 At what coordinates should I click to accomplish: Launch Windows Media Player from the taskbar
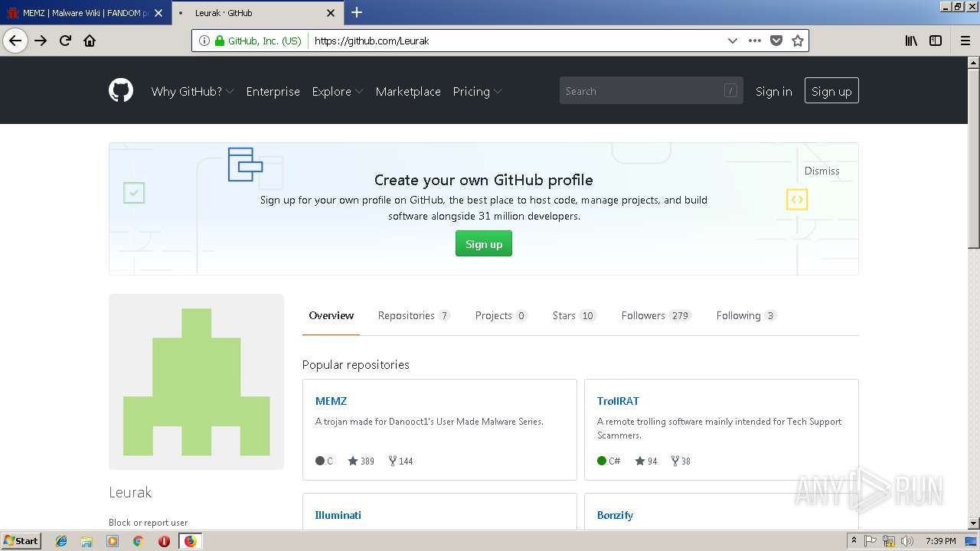coord(113,541)
